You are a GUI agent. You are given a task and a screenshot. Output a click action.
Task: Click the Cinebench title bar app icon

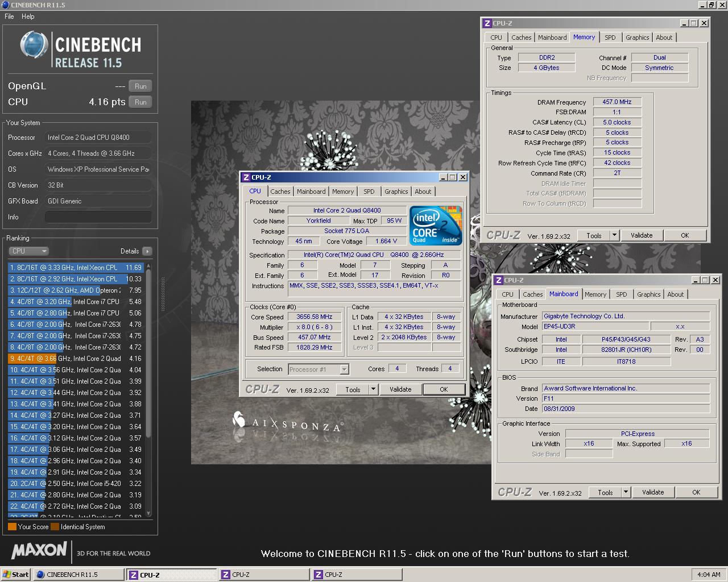5,5
